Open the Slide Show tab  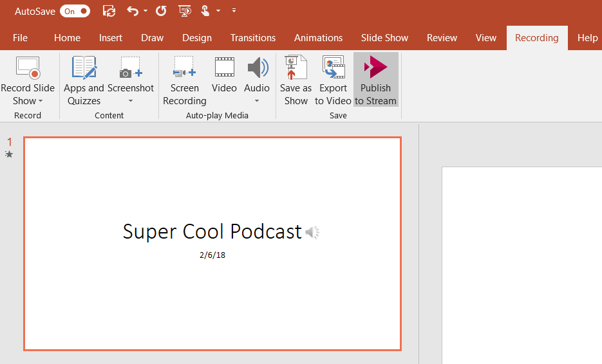[x=384, y=37]
